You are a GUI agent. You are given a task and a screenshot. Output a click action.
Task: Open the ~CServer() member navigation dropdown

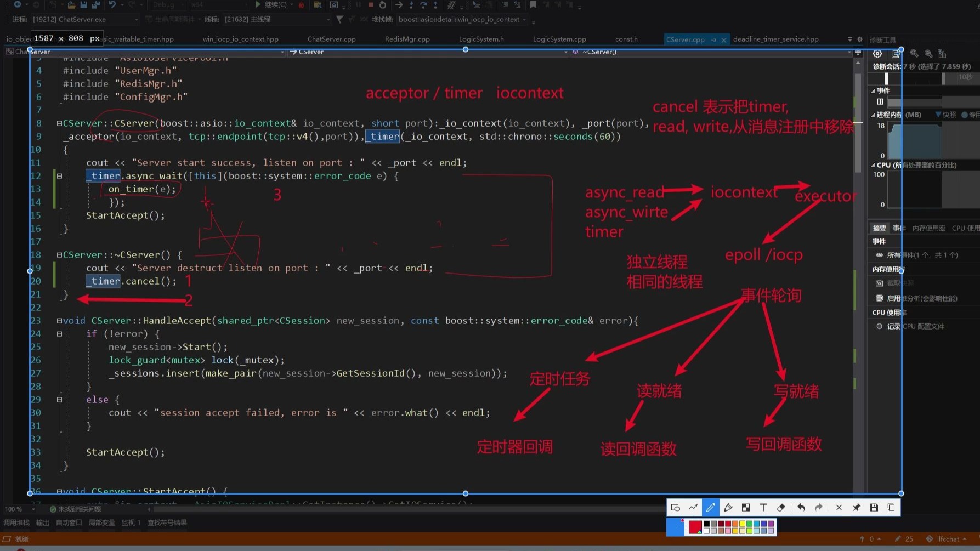pos(712,52)
